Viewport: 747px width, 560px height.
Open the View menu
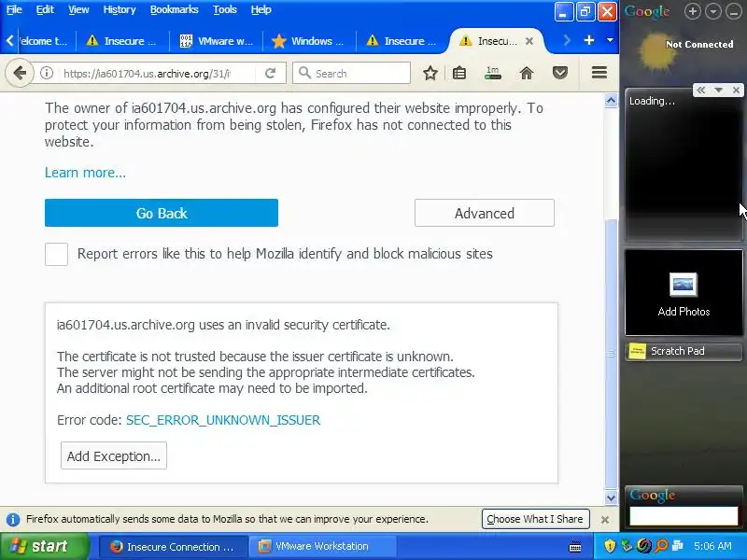pyautogui.click(x=78, y=9)
